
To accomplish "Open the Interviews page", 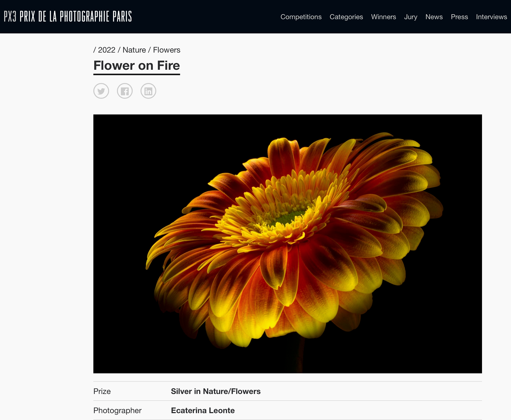I will (492, 17).
